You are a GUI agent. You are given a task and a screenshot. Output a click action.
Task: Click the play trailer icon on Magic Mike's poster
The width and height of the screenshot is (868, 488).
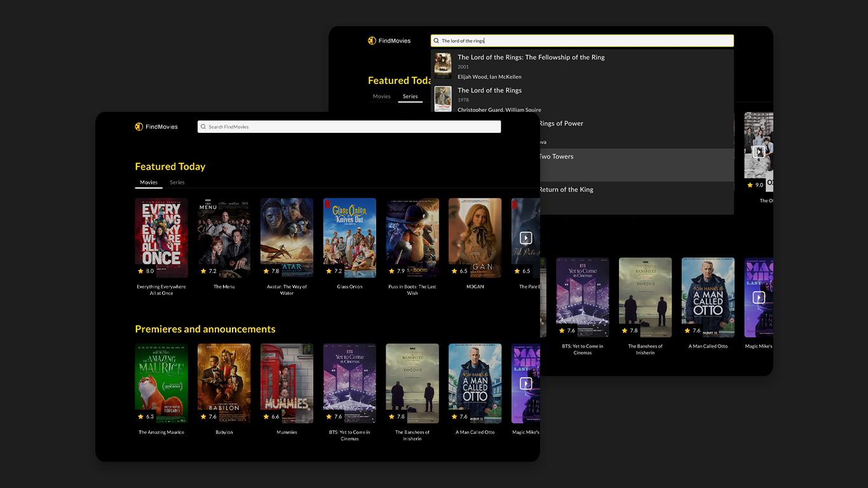(526, 383)
